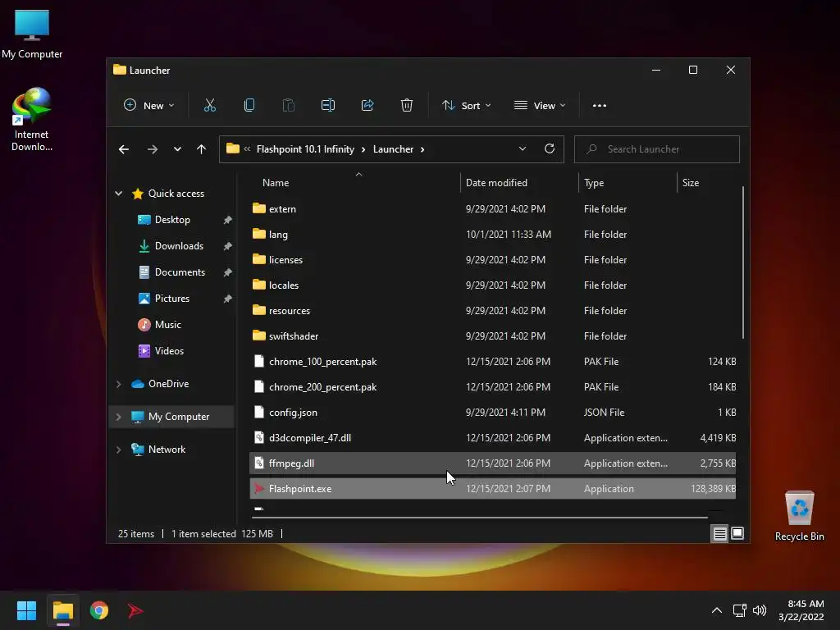Click the vertical scrollbar of file list
The height and width of the screenshot is (630, 840).
pyautogui.click(x=743, y=262)
